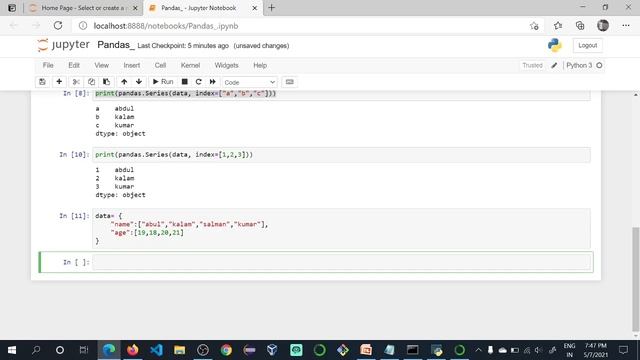Click the taskbar volume speaker icon
This screenshot has height=360, width=640.
(539, 350)
